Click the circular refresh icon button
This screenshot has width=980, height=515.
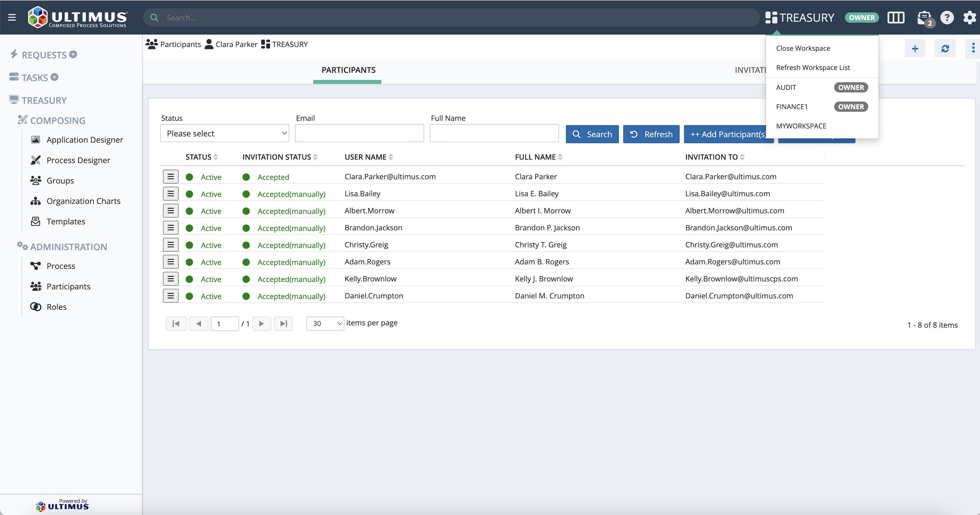click(945, 49)
